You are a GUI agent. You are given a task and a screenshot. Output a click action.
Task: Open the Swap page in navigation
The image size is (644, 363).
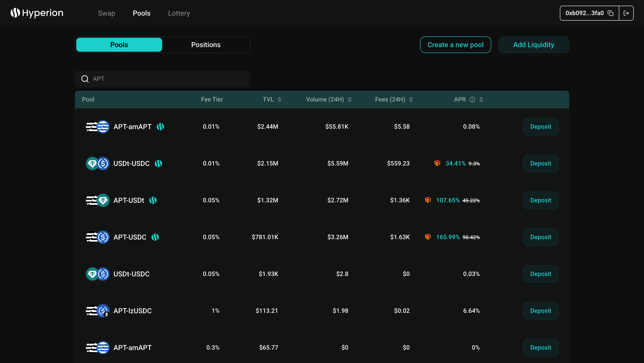click(x=106, y=13)
